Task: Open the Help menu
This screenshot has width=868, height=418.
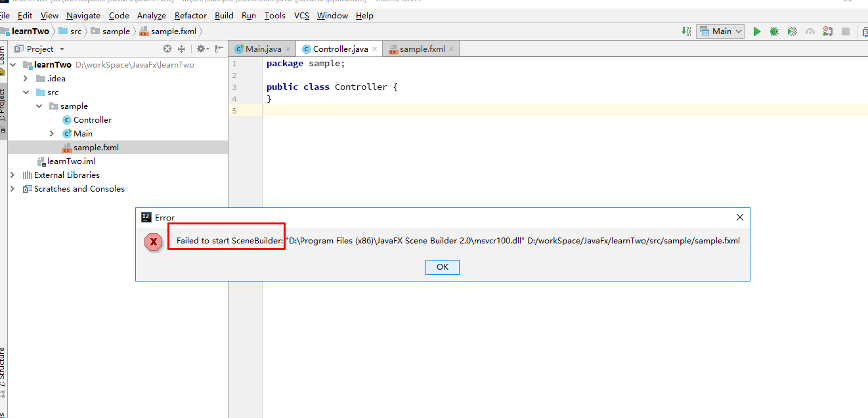Action: click(364, 15)
